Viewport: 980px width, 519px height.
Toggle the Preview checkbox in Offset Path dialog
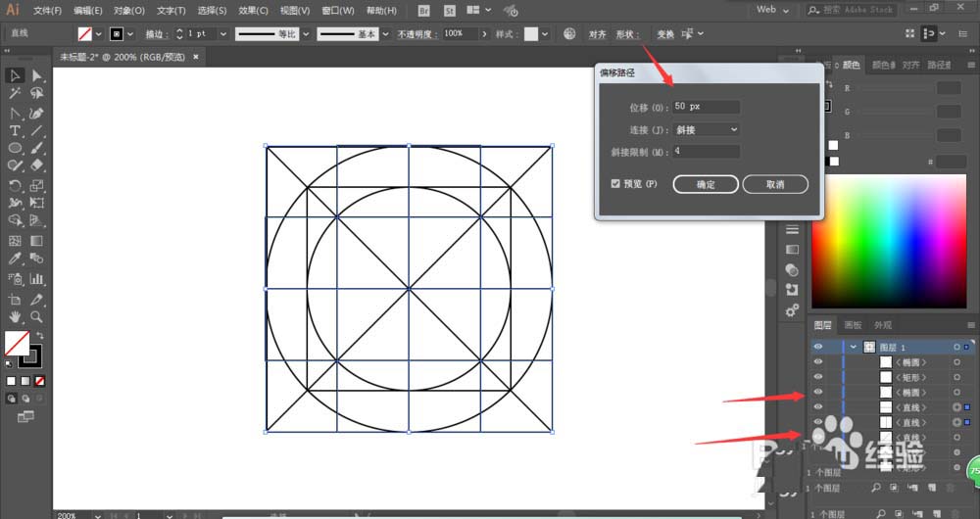pyautogui.click(x=615, y=184)
